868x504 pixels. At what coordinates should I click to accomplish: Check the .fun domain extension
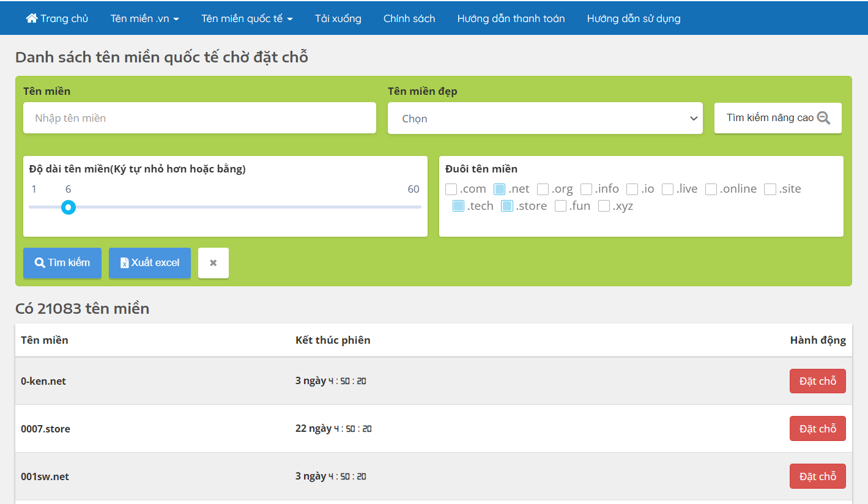(x=560, y=206)
